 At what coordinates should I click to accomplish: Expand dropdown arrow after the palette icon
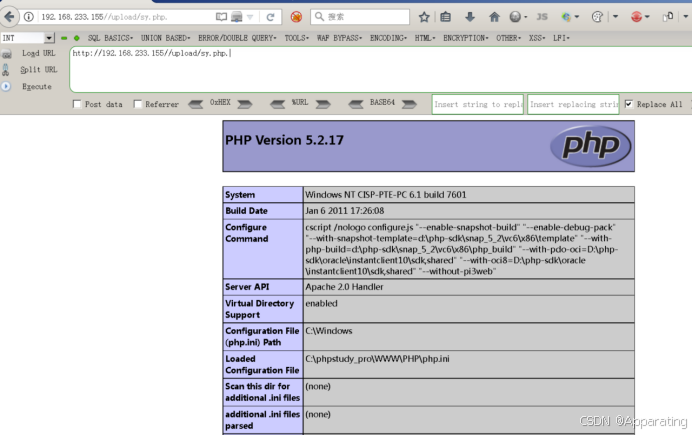[x=615, y=17]
